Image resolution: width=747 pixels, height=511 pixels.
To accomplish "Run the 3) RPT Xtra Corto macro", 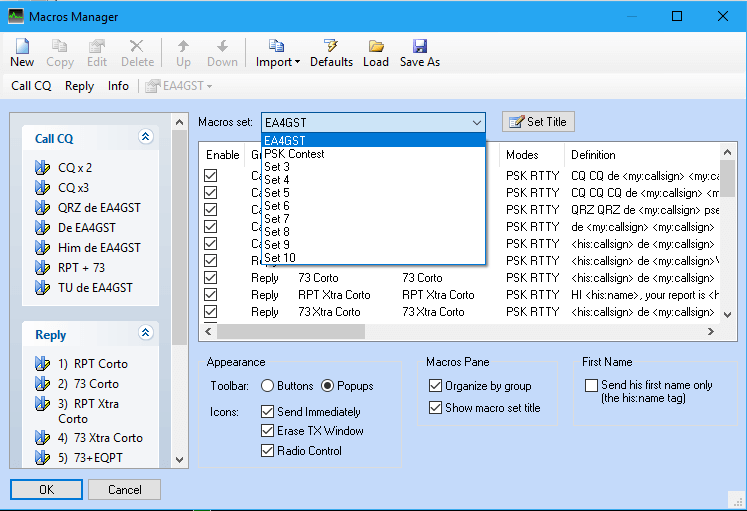I will (88, 411).
